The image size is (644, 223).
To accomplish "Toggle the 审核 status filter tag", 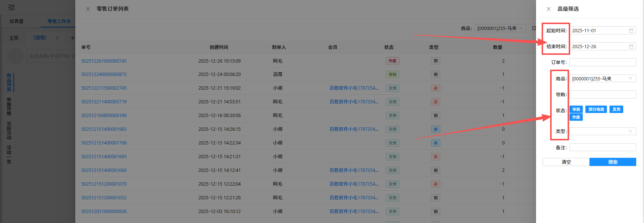I will (x=576, y=109).
